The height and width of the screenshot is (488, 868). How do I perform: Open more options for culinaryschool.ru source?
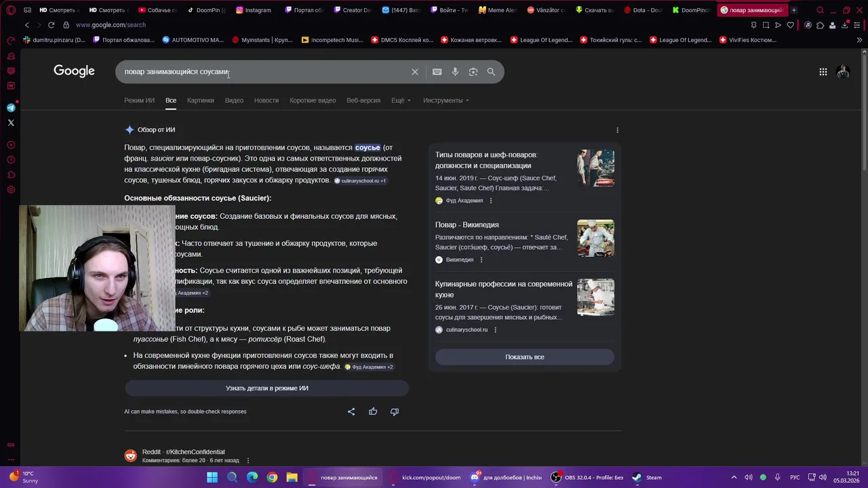tap(495, 330)
